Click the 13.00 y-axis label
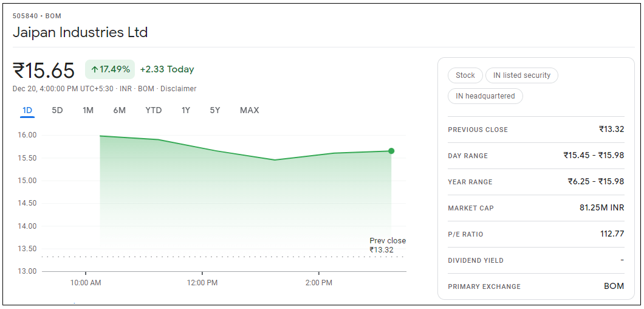 coord(27,271)
